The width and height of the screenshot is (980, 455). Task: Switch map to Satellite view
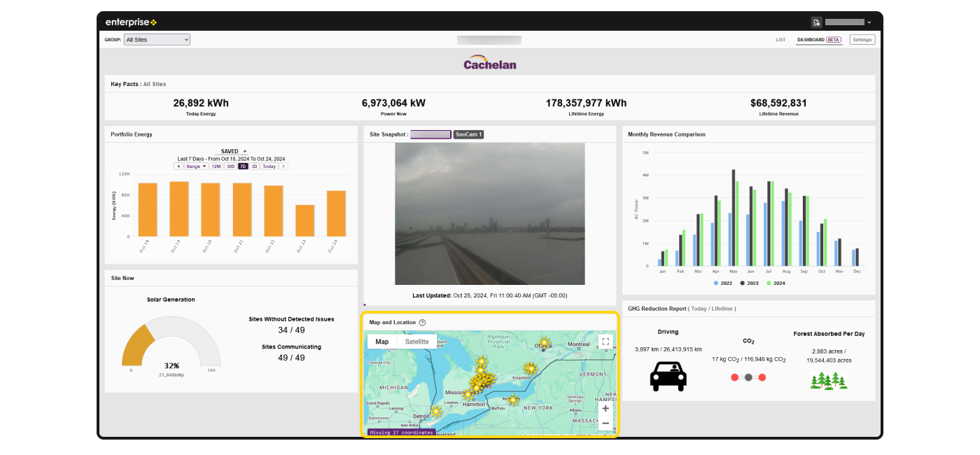[417, 342]
